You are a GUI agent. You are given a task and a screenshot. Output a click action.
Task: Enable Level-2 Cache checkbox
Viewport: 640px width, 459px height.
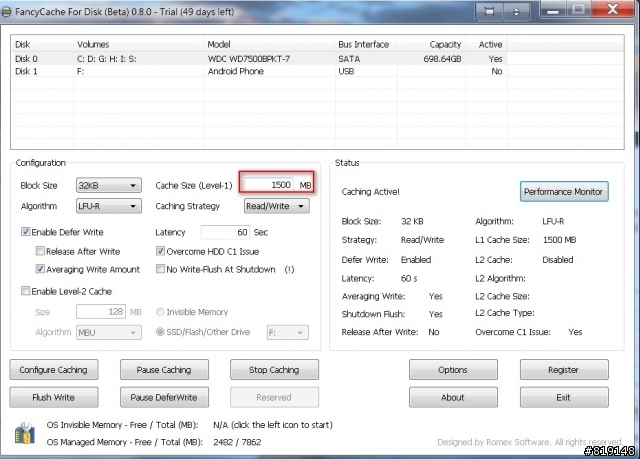click(x=26, y=291)
